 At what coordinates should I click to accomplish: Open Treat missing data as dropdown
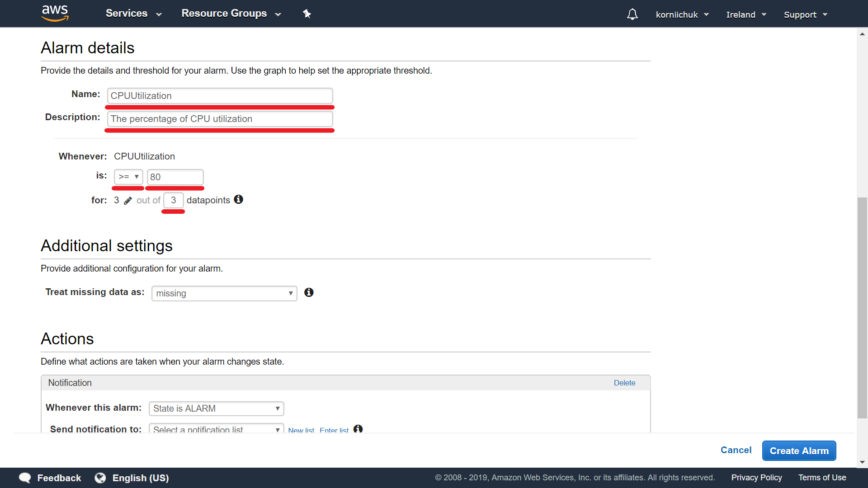[x=224, y=293]
